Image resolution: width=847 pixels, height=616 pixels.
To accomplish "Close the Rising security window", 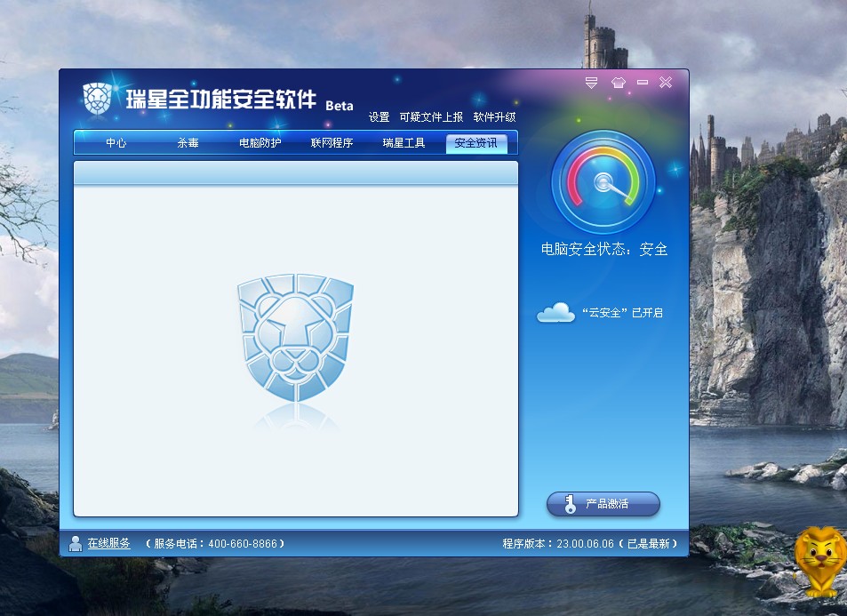I will pyautogui.click(x=666, y=82).
